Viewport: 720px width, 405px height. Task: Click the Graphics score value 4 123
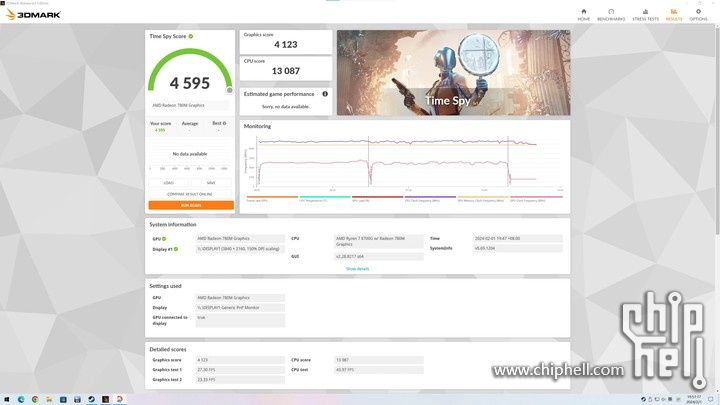tap(286, 45)
